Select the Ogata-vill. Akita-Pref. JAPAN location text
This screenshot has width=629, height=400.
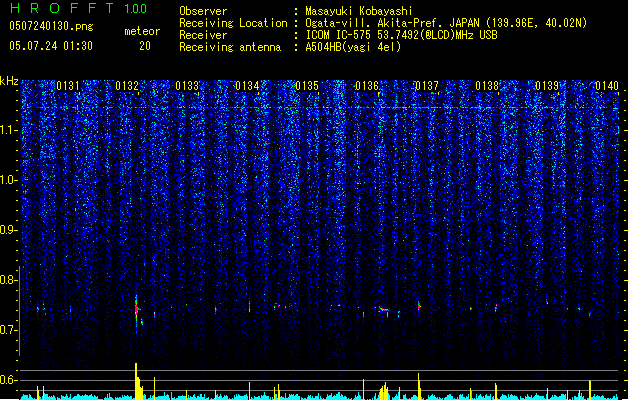(446, 23)
